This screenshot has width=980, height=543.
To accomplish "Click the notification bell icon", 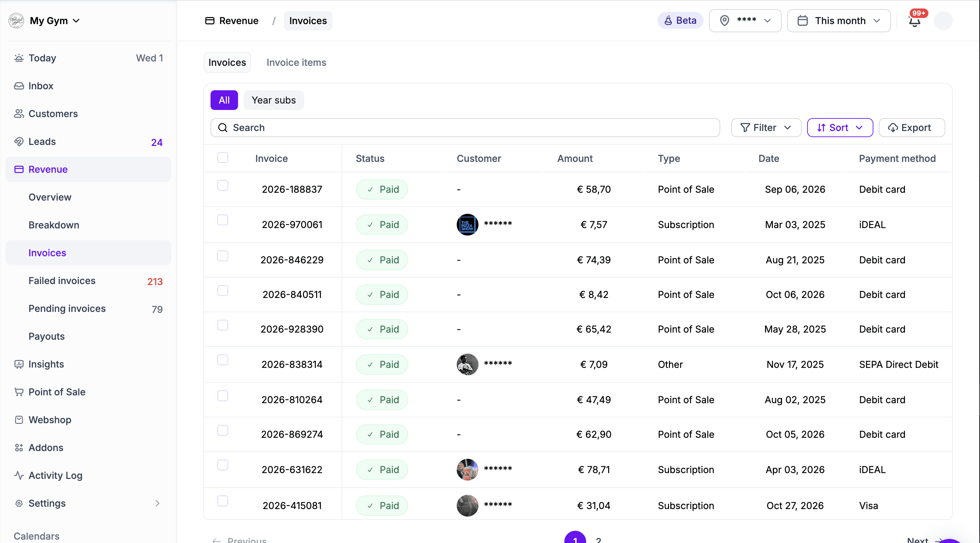I will (914, 21).
